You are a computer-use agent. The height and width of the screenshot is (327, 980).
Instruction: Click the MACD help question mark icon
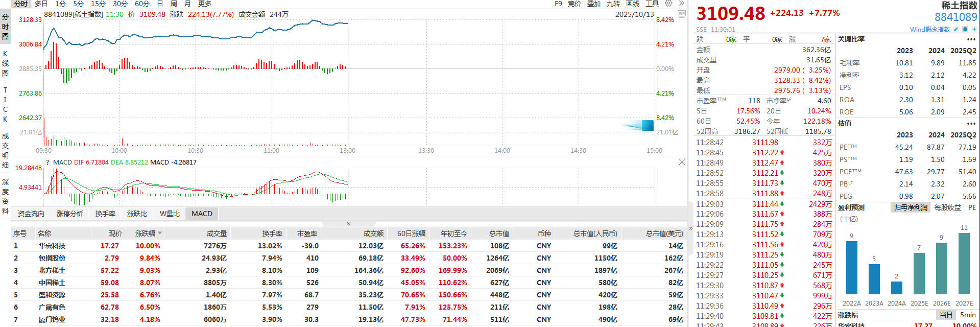point(47,162)
